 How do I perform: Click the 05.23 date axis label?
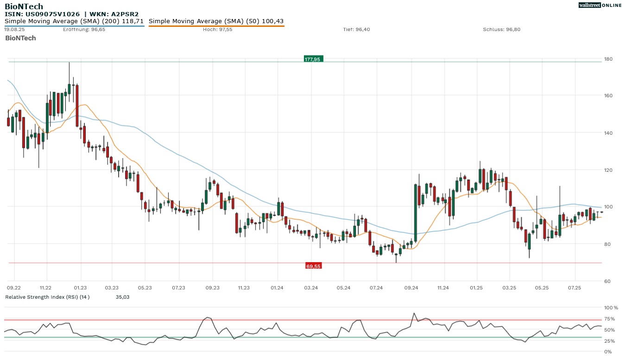point(145,288)
